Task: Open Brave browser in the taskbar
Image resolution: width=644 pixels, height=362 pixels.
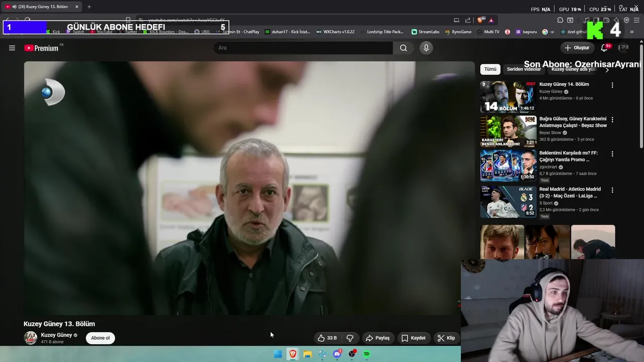Action: pyautogui.click(x=292, y=354)
